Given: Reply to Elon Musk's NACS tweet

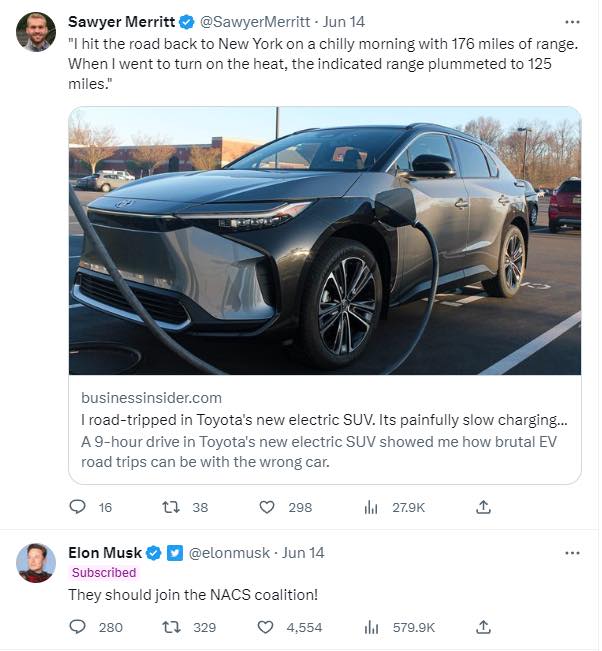Looking at the screenshot, I should point(77,627).
